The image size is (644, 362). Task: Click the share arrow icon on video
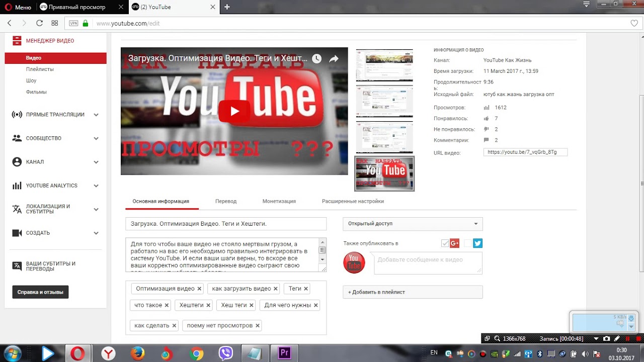[334, 58]
